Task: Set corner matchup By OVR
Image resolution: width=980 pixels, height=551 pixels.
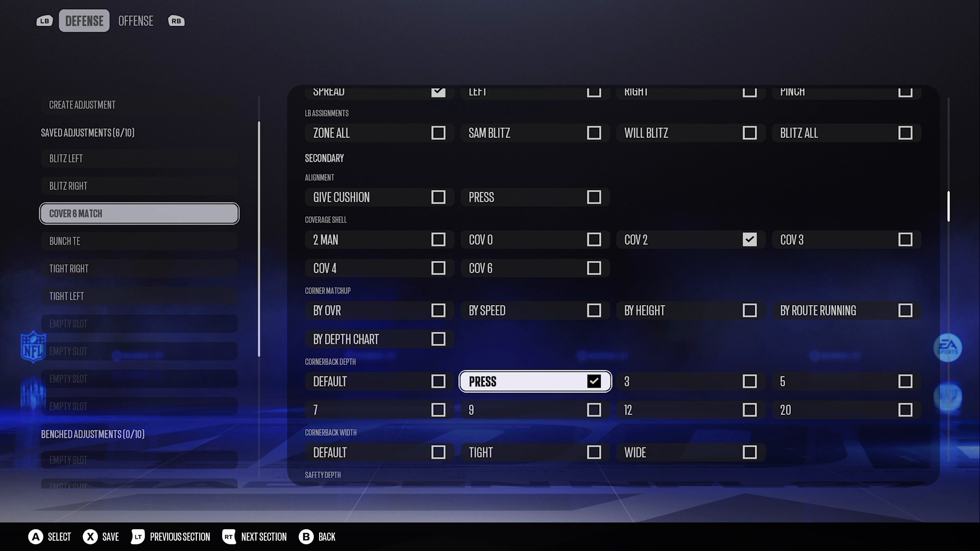Action: pyautogui.click(x=379, y=311)
